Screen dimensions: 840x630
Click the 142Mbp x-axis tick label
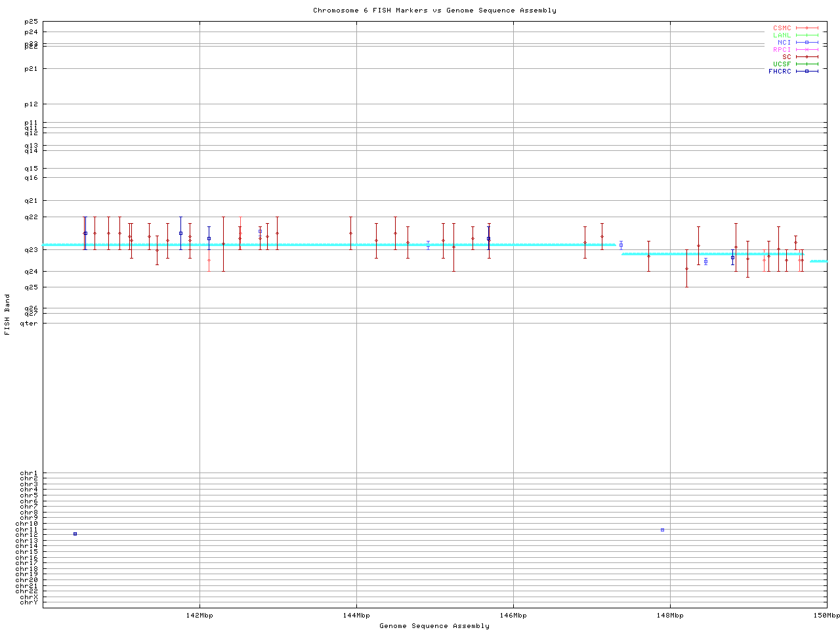(199, 616)
